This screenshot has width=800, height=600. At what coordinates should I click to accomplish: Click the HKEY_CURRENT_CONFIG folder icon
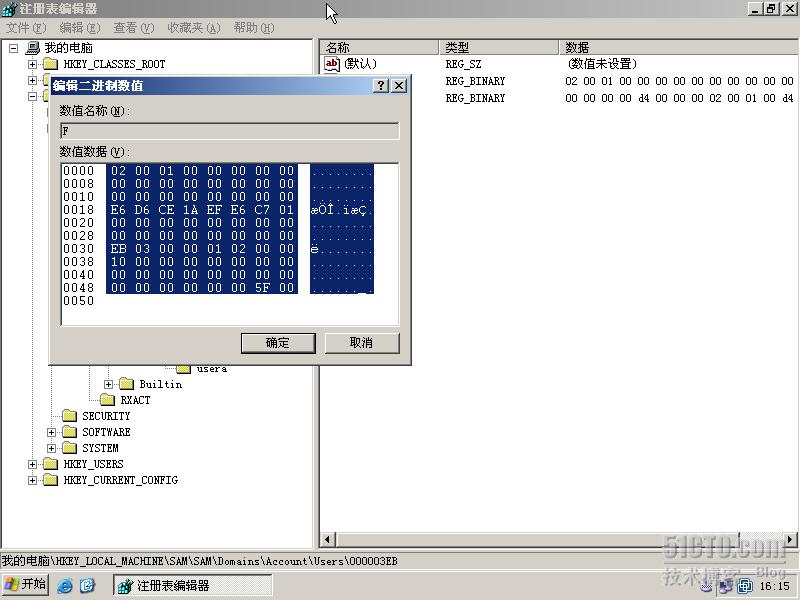[51, 480]
